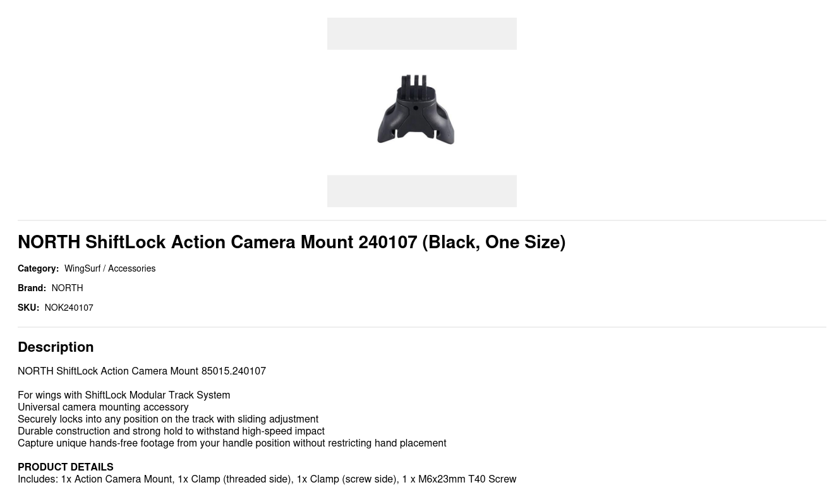This screenshot has height=504, width=839.
Task: Click the Capture unique hands-free footage line
Action: click(232, 443)
